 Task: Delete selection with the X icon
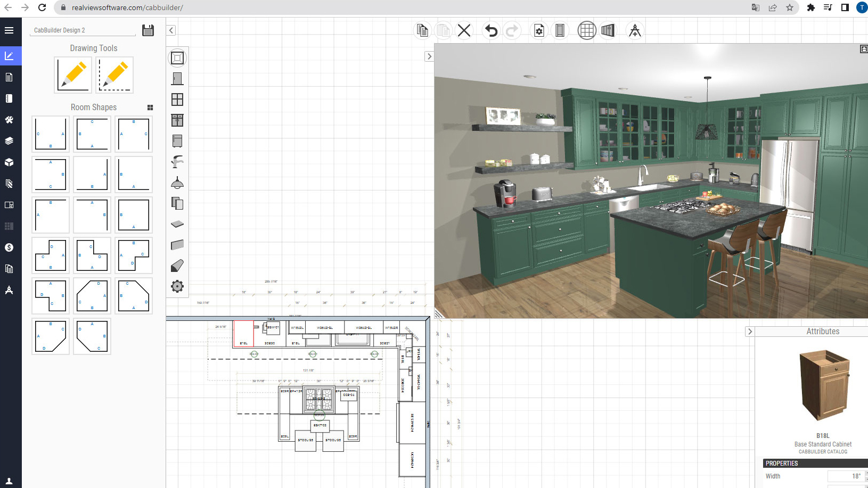click(464, 31)
